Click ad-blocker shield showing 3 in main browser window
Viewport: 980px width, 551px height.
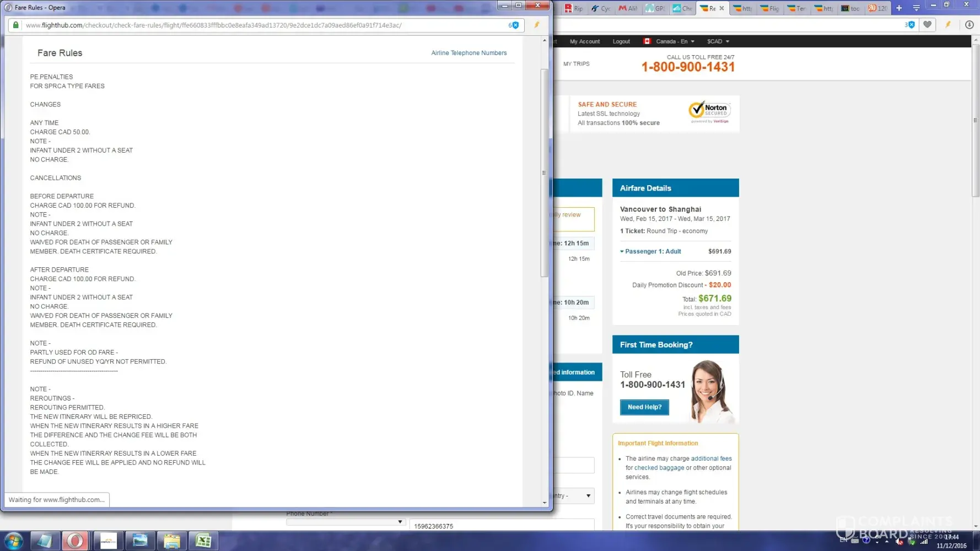coord(909,25)
